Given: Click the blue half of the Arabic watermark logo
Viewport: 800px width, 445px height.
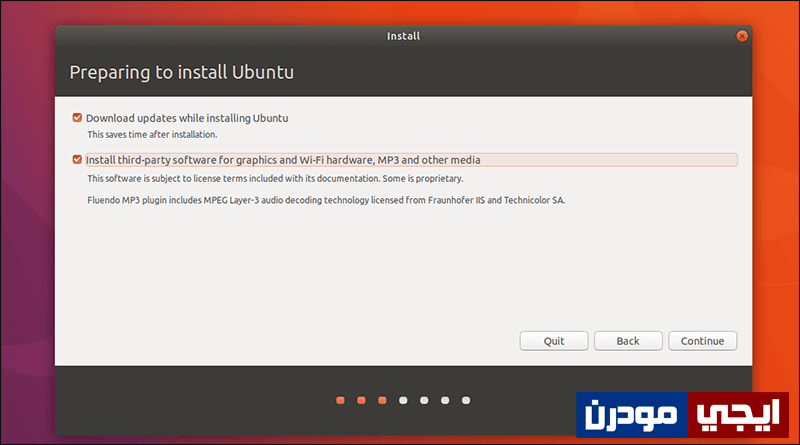Looking at the screenshot, I should 632,415.
